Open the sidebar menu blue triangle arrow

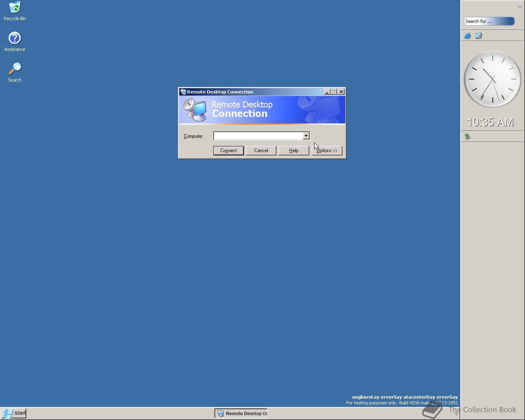click(520, 7)
